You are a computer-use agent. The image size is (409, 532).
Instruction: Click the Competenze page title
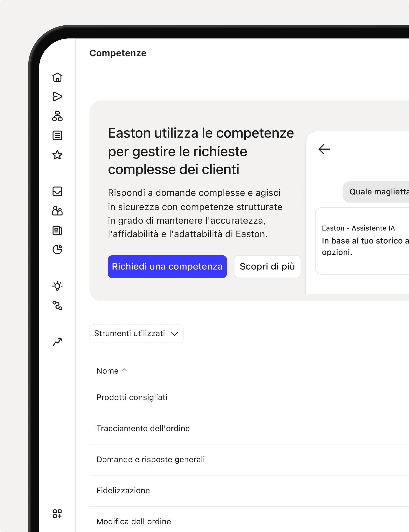click(118, 53)
